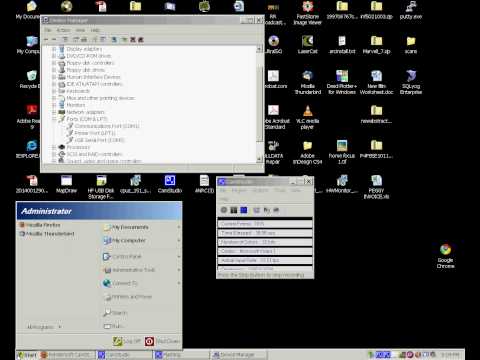Open the Action menu in Device Manager

click(63, 30)
